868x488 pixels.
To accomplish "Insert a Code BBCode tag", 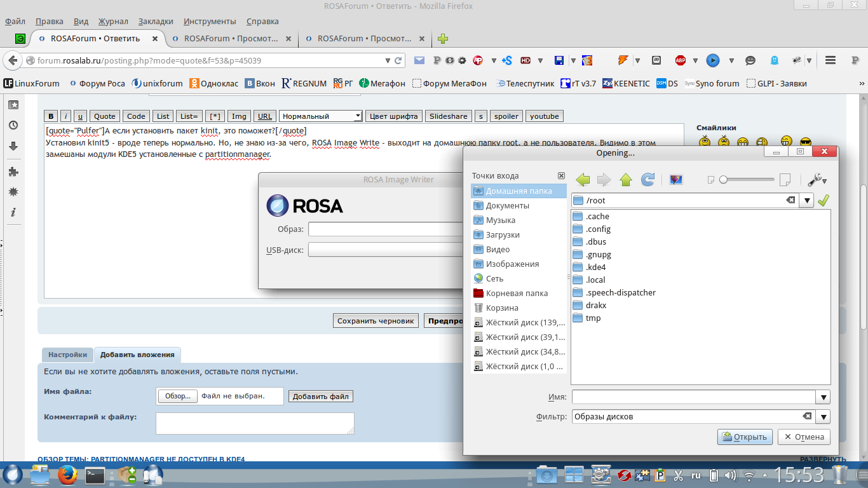I will click(136, 116).
